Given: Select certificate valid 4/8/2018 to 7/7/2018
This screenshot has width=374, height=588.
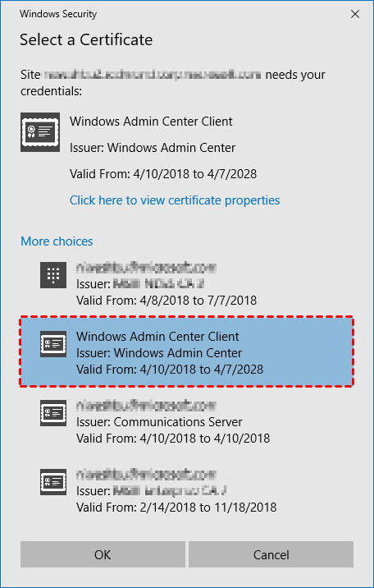Looking at the screenshot, I should 186,284.
